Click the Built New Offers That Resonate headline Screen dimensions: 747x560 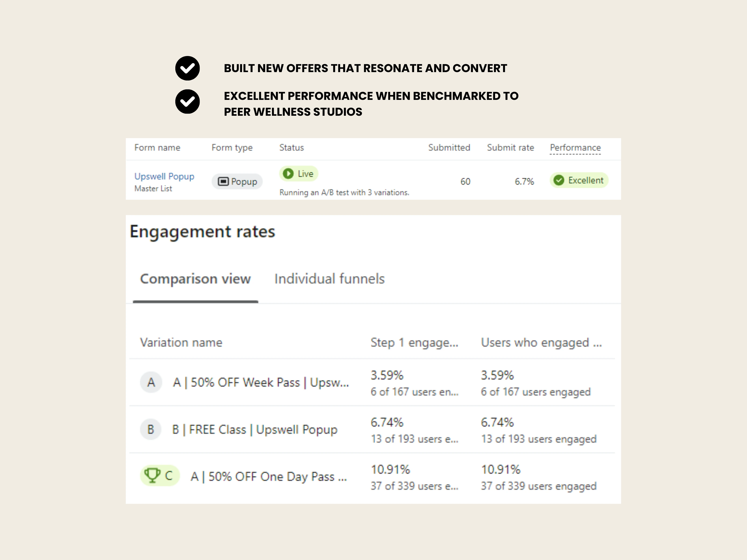click(365, 68)
